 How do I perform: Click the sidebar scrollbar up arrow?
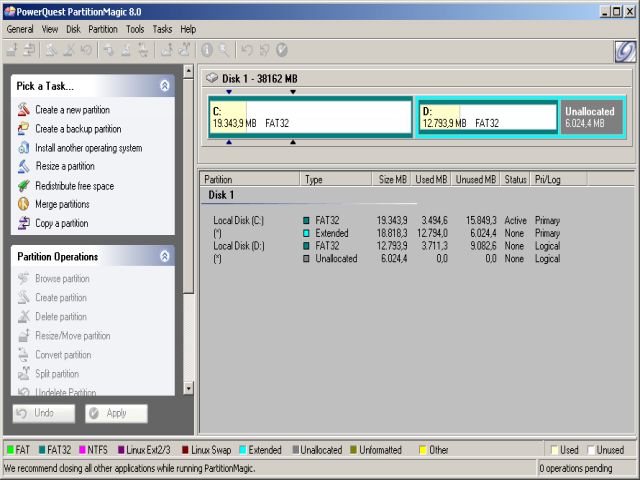coord(188,71)
